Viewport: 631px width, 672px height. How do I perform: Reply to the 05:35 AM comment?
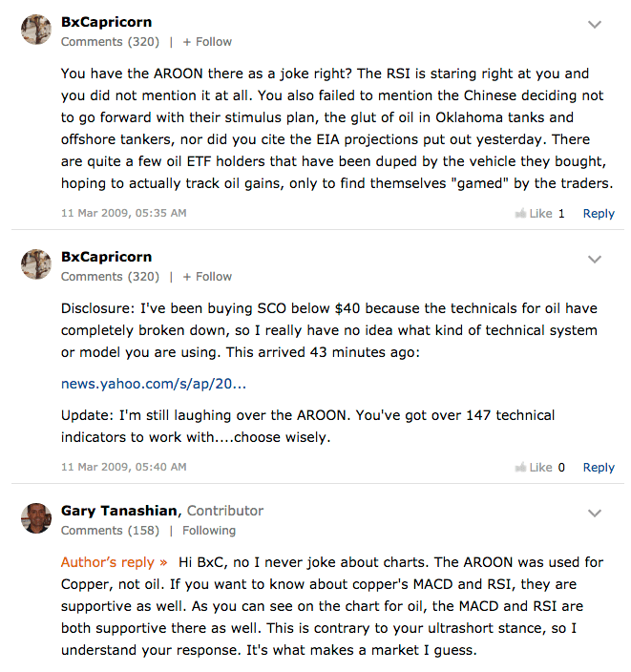click(x=599, y=214)
